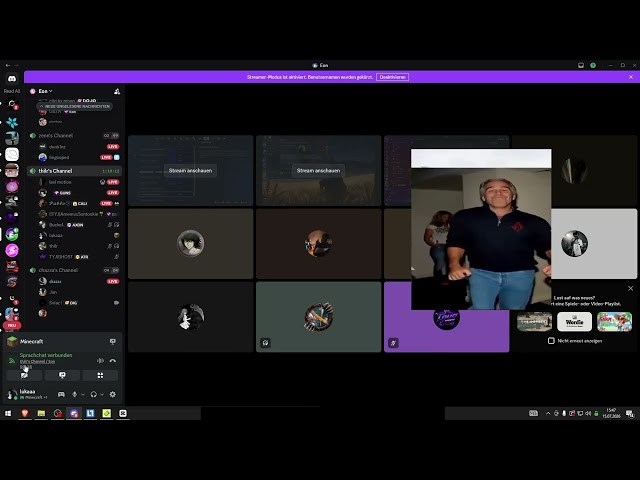Open headphone output options chevron

102,394
